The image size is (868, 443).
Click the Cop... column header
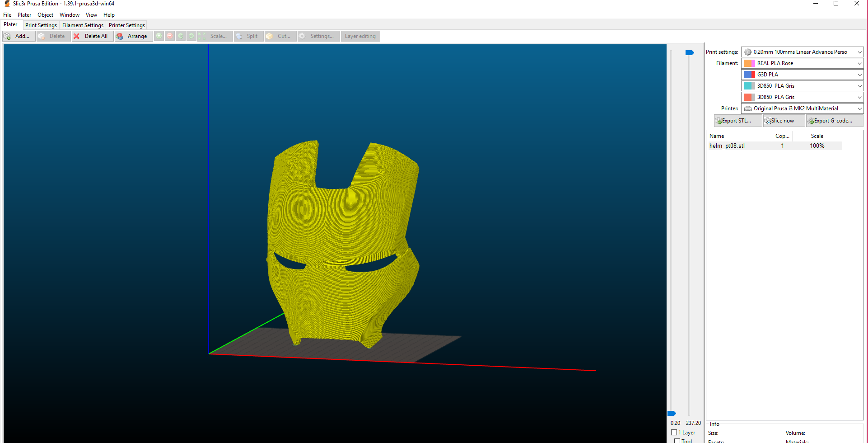[782, 136]
